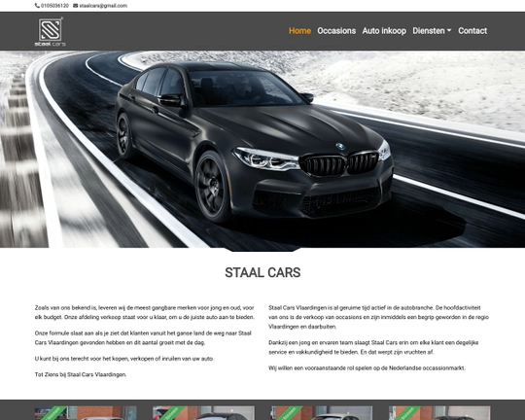525x420 pixels.
Task: Open the second car thumbnail from left
Action: pyautogui.click(x=203, y=413)
